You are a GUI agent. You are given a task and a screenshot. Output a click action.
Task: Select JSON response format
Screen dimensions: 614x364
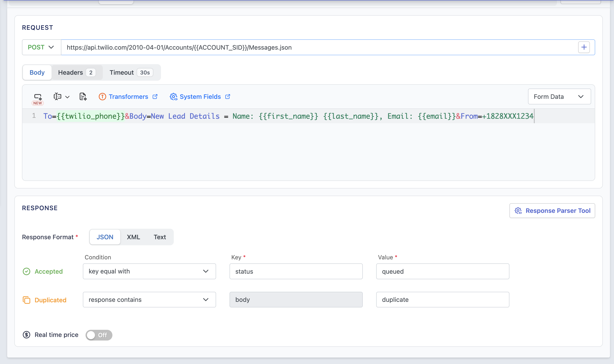click(x=105, y=237)
